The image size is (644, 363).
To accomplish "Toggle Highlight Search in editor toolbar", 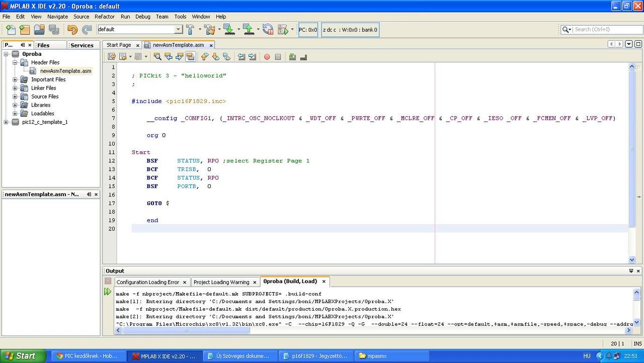I will coord(190,57).
